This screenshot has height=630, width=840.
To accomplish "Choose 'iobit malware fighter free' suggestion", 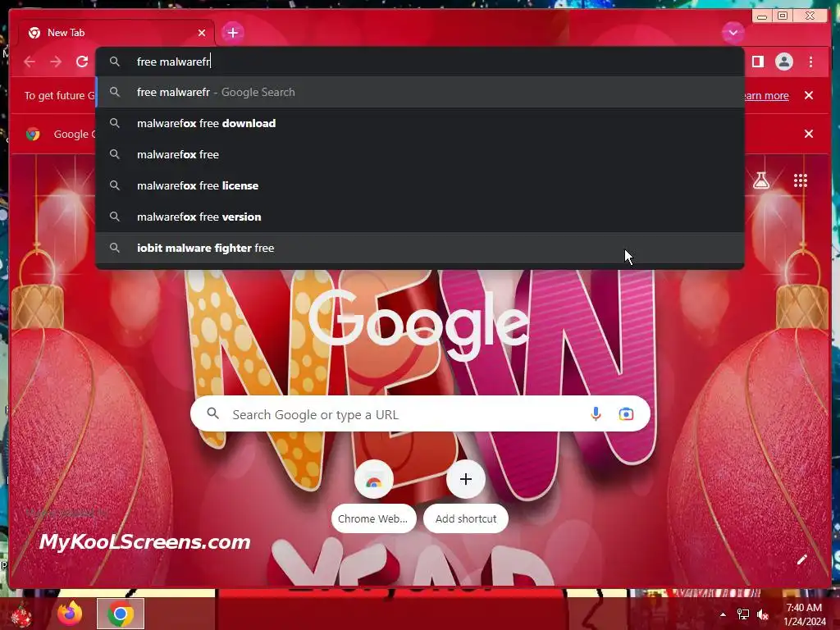I will coord(420,248).
